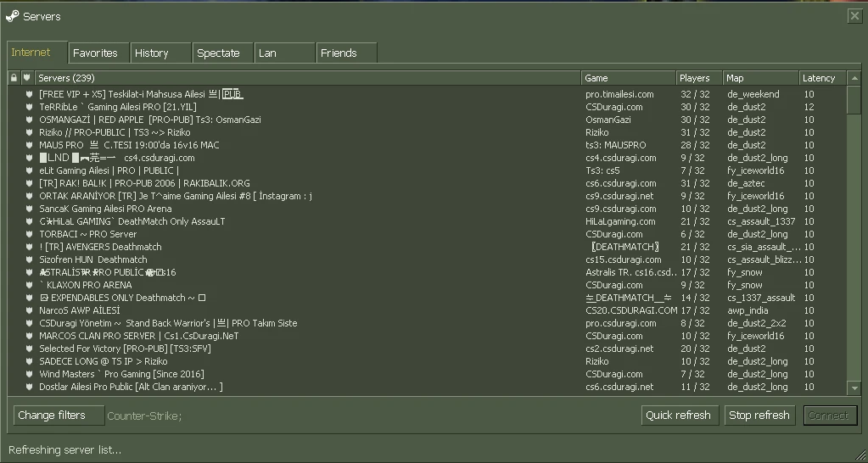The image size is (868, 463).
Task: Sort list by Players column header
Action: pos(700,78)
